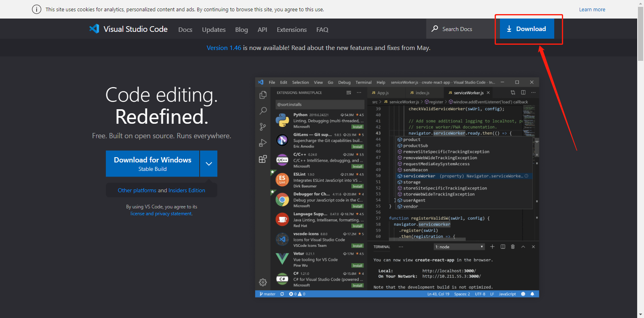This screenshot has height=318, width=644.
Task: Maximize terminal panel with chevron up
Action: click(x=523, y=247)
